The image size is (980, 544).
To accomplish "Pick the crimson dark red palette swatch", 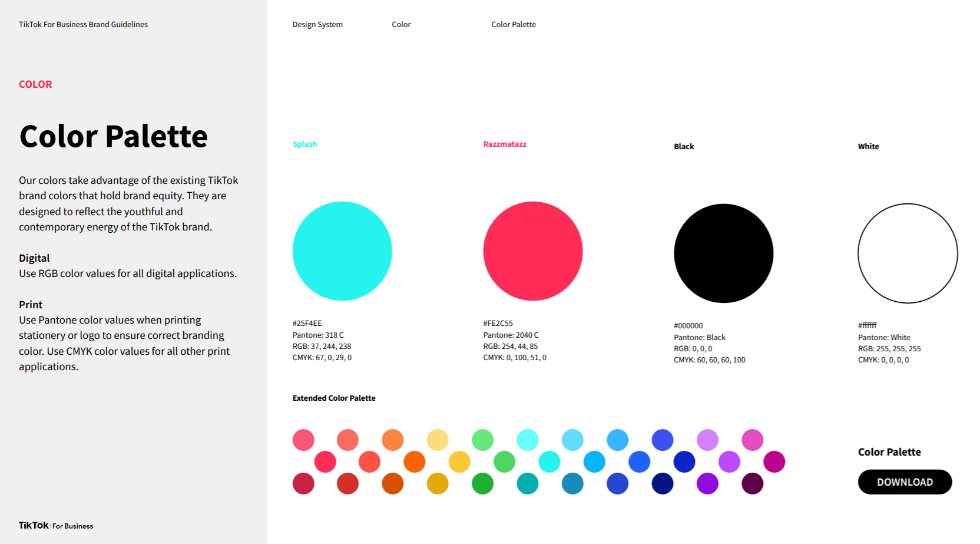I will click(x=303, y=483).
